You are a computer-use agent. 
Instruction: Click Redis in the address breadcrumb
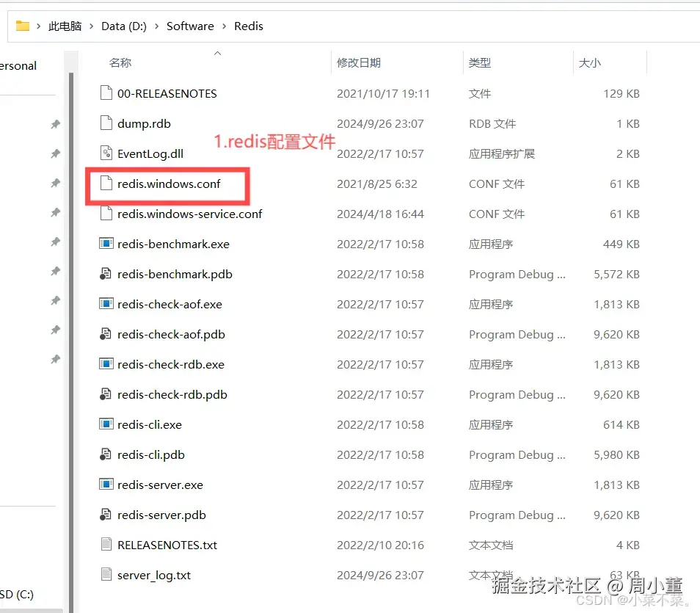249,26
